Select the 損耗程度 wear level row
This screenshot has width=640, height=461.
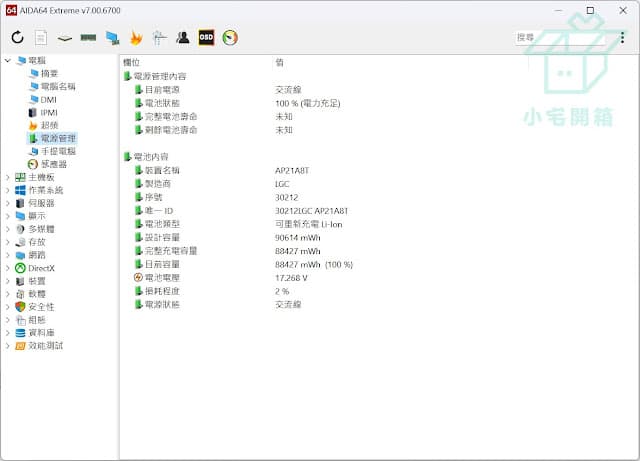pos(162,292)
